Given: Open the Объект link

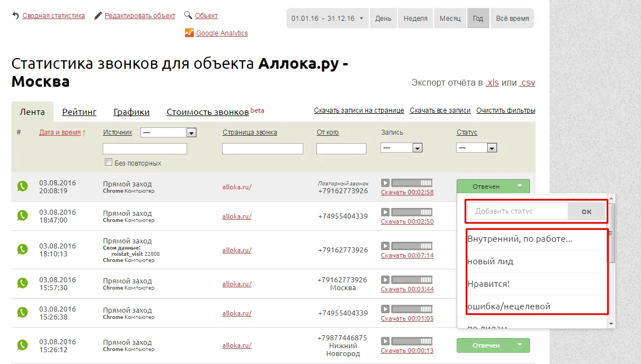Looking at the screenshot, I should tap(206, 16).
